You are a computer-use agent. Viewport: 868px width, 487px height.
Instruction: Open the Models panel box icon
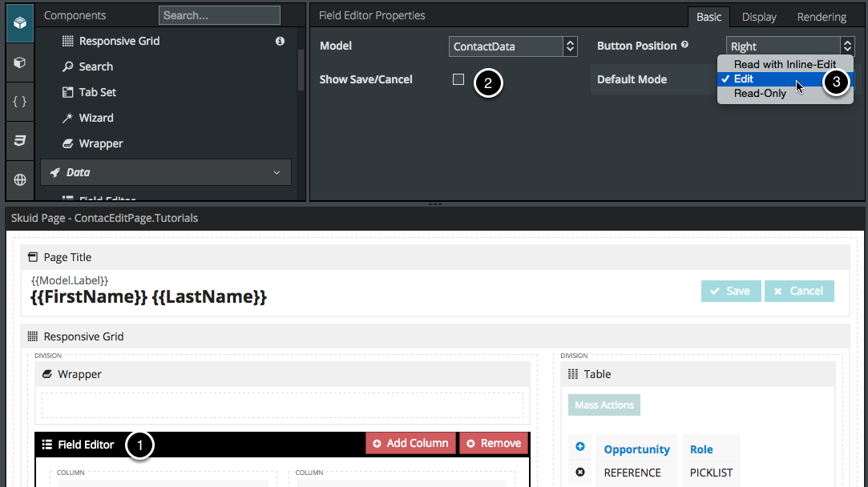click(x=20, y=62)
